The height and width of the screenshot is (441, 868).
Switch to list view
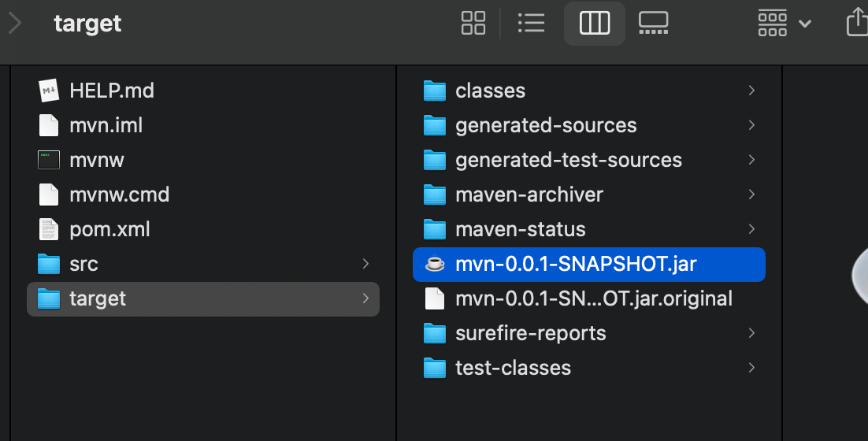(531, 24)
